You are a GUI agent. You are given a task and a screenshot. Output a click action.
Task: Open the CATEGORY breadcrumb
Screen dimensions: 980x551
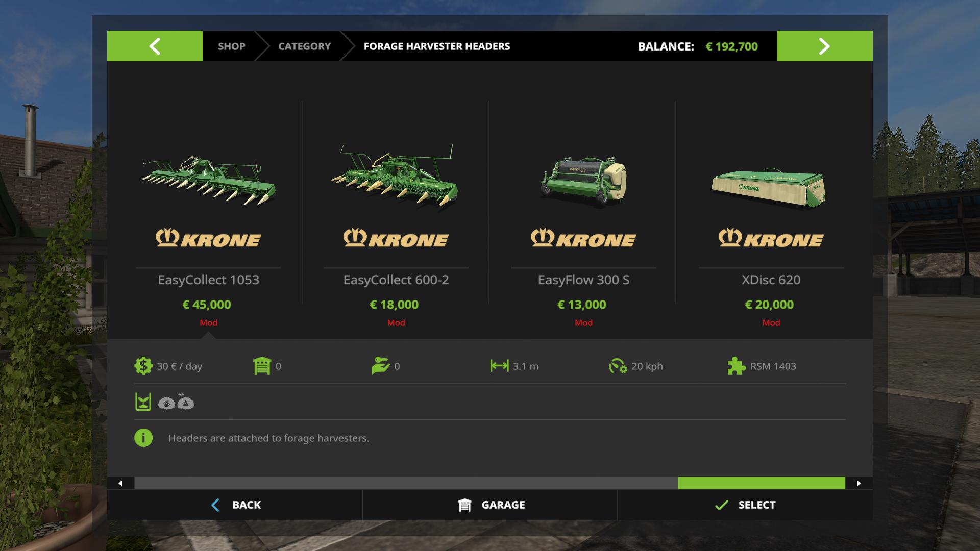click(304, 46)
